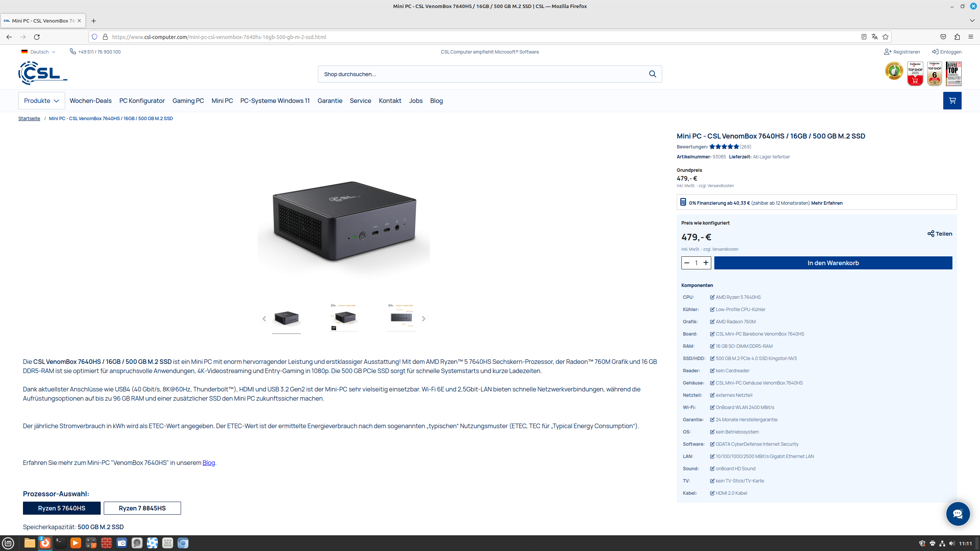Click the edit icon next to RAM
The width and height of the screenshot is (980, 551).
coord(712,346)
